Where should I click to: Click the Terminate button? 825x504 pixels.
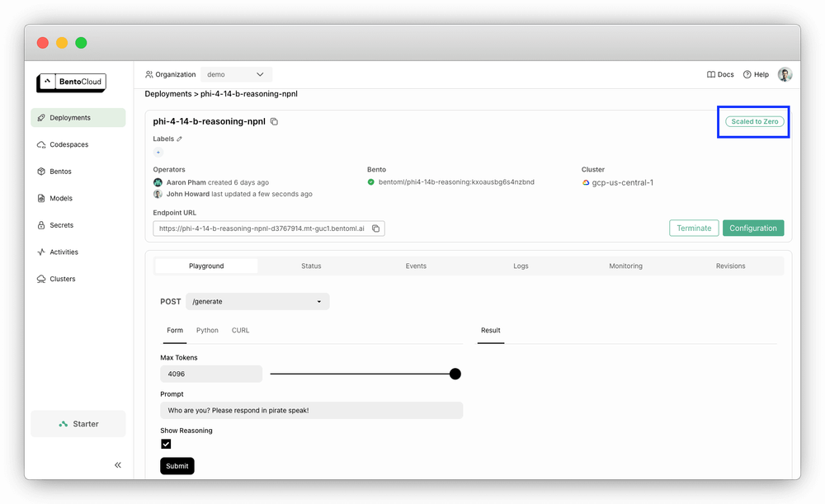click(693, 228)
